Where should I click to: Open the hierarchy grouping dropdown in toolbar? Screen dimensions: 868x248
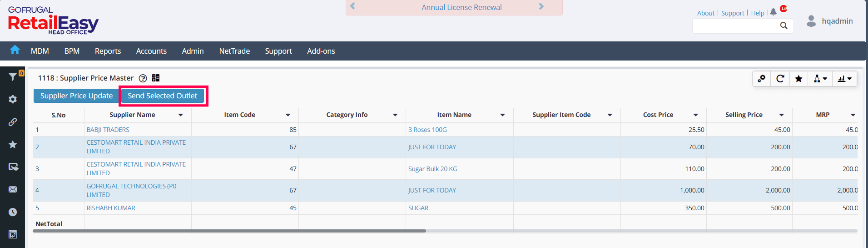click(820, 79)
